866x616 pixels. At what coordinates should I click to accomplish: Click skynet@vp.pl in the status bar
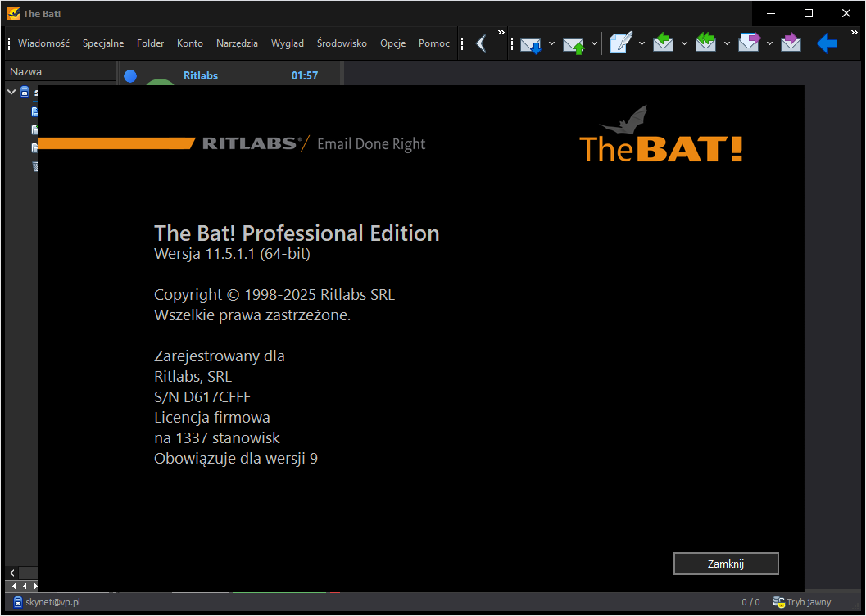52,602
